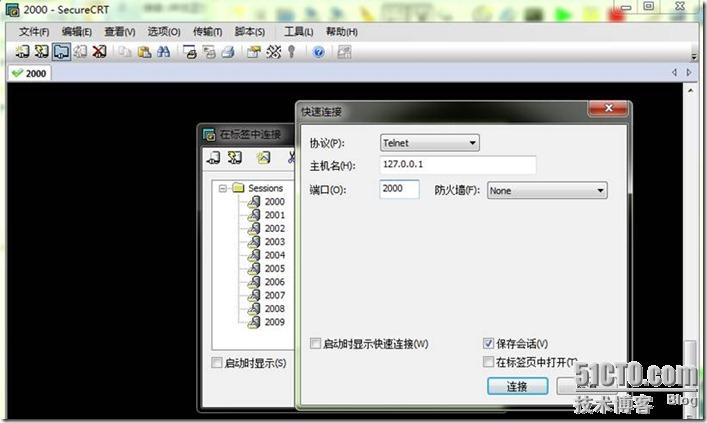Select session 2004 in the Sessions tree
The height and width of the screenshot is (423, 707).
coord(274,255)
